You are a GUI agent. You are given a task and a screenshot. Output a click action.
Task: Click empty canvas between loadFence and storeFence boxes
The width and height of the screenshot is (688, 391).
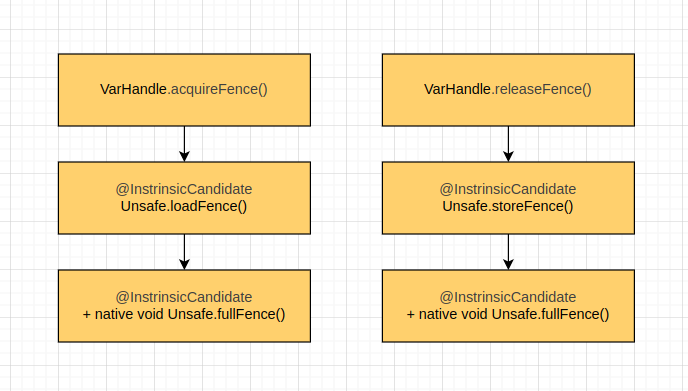346,198
